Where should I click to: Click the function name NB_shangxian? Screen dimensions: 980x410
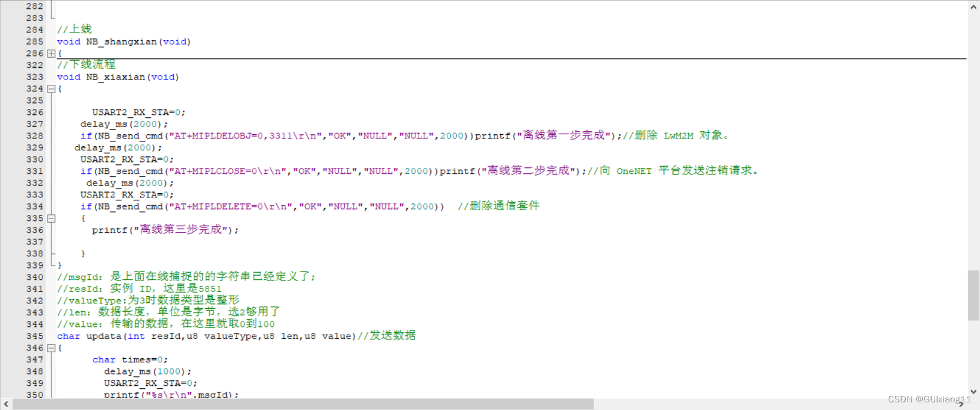(121, 42)
